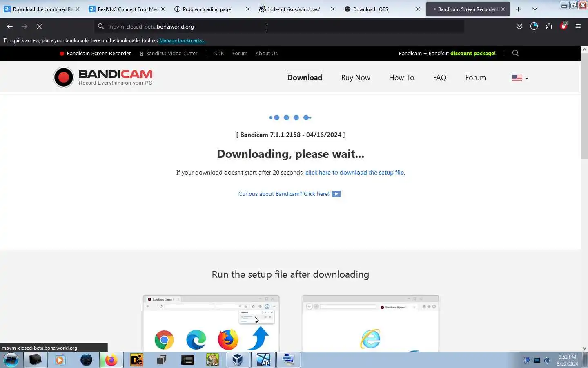The width and height of the screenshot is (588, 368).
Task: Click the scrollbar down arrow
Action: click(584, 348)
